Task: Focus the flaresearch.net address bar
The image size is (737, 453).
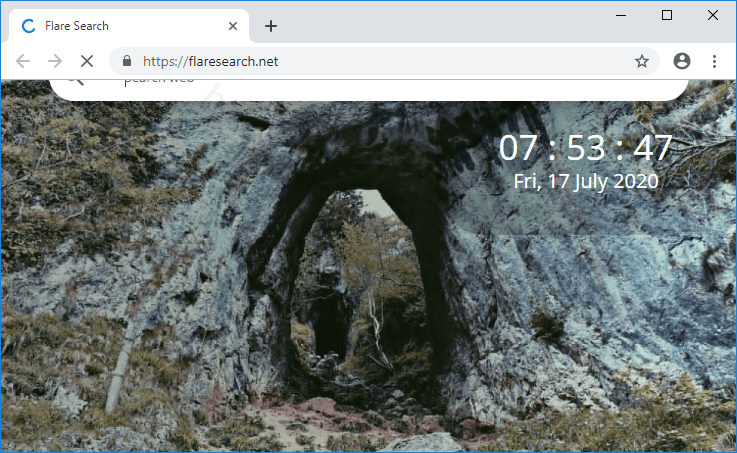Action: tap(380, 61)
